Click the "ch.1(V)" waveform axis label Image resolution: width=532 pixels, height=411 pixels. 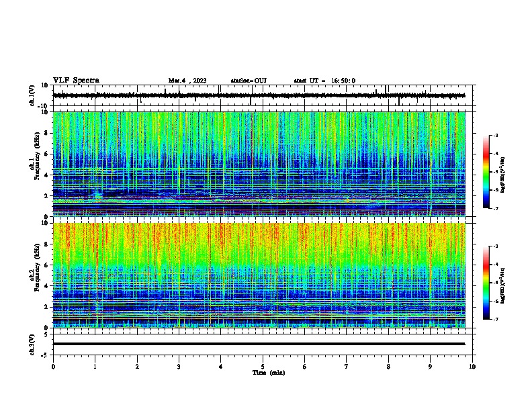(32, 95)
